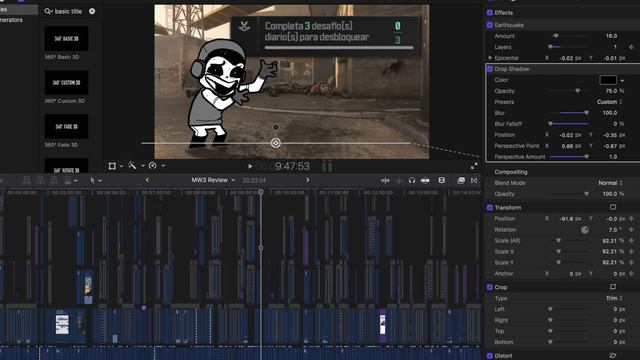Click the Transform Position X value -91.8
Viewport: 640px width, 360px height.
point(567,219)
